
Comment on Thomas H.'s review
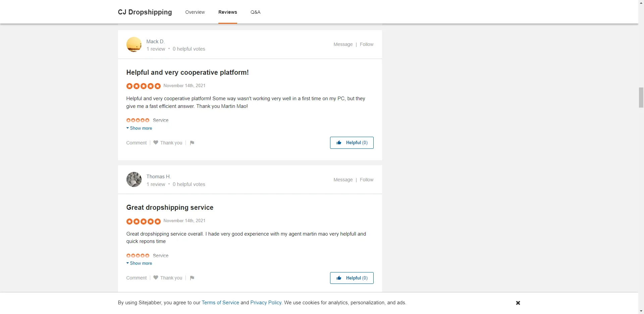tap(136, 278)
